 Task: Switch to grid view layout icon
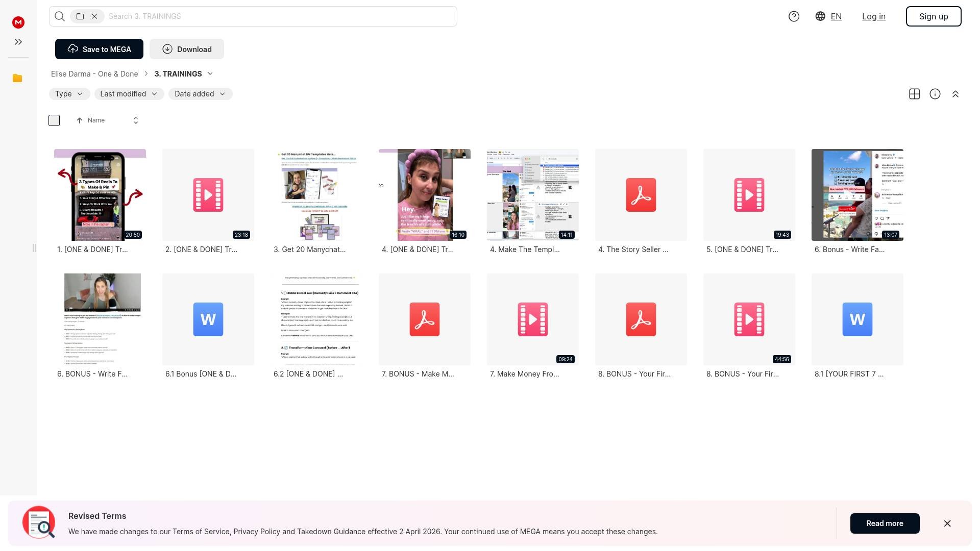(914, 94)
